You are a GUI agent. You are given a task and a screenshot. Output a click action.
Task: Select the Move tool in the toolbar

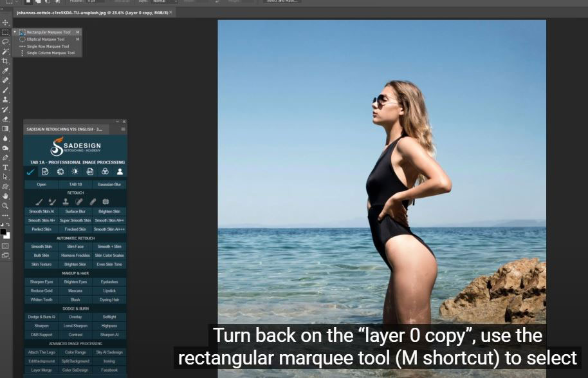(5, 23)
